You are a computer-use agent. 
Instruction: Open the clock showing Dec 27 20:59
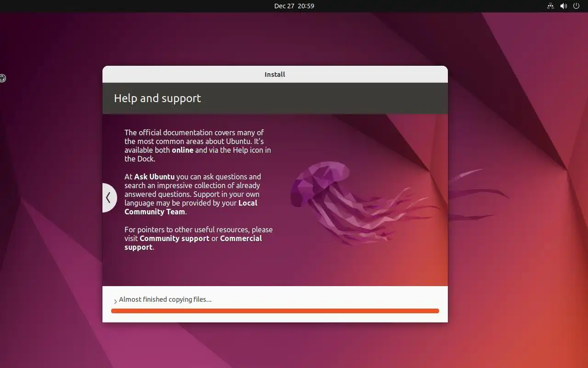(x=294, y=6)
